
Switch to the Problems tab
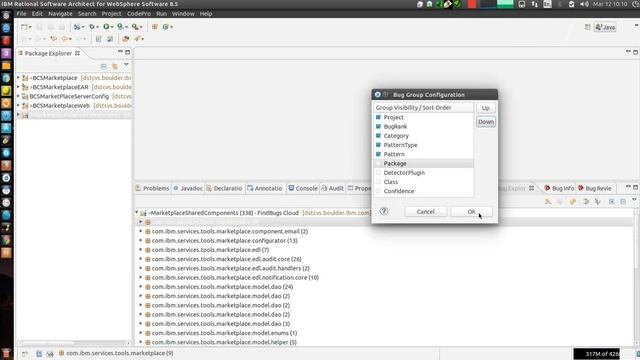152,188
